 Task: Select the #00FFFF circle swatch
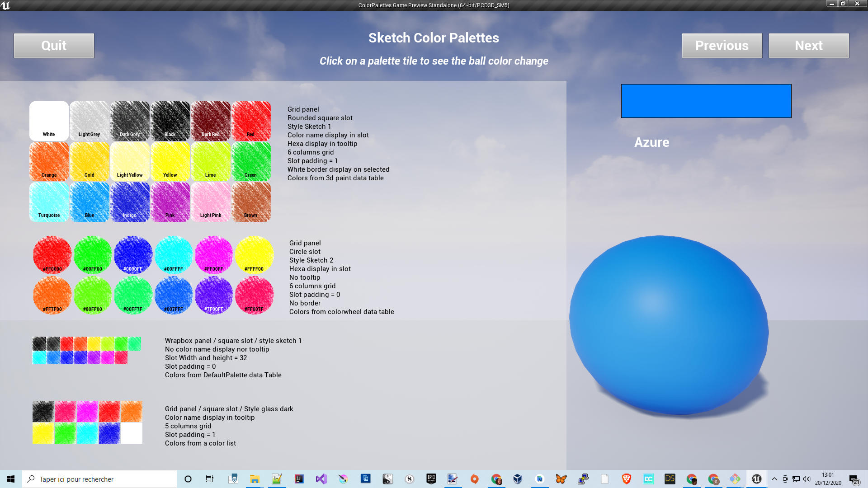[x=174, y=255]
